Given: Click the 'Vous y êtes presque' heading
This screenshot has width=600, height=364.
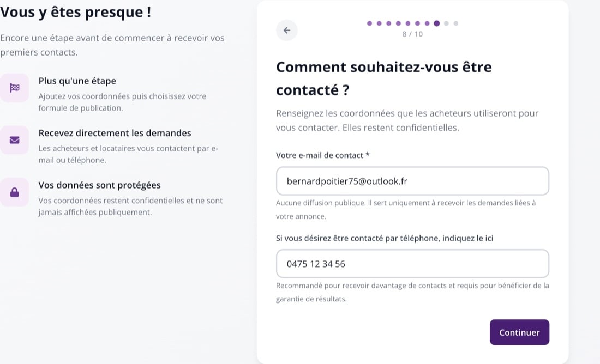Looking at the screenshot, I should pyautogui.click(x=76, y=12).
